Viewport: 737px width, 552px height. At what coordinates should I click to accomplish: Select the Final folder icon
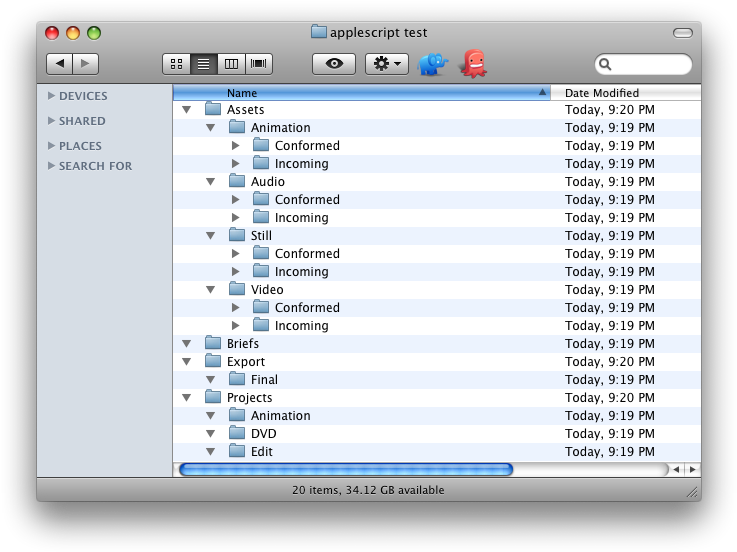(x=237, y=379)
